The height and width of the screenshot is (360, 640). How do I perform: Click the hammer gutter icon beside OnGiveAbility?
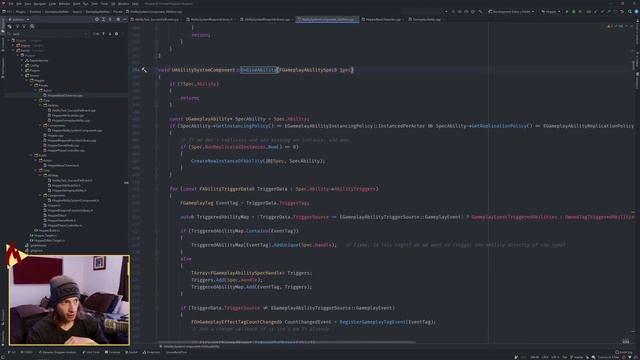pyautogui.click(x=144, y=70)
